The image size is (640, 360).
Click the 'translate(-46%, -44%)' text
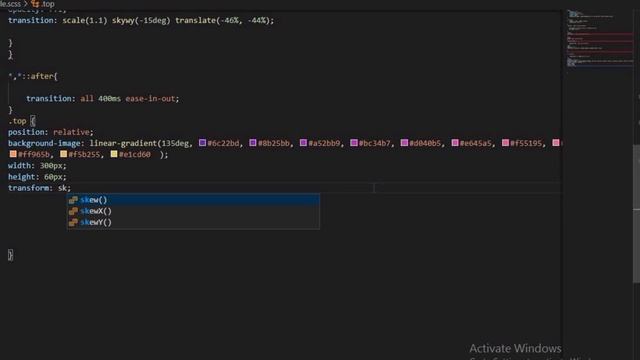point(222,20)
